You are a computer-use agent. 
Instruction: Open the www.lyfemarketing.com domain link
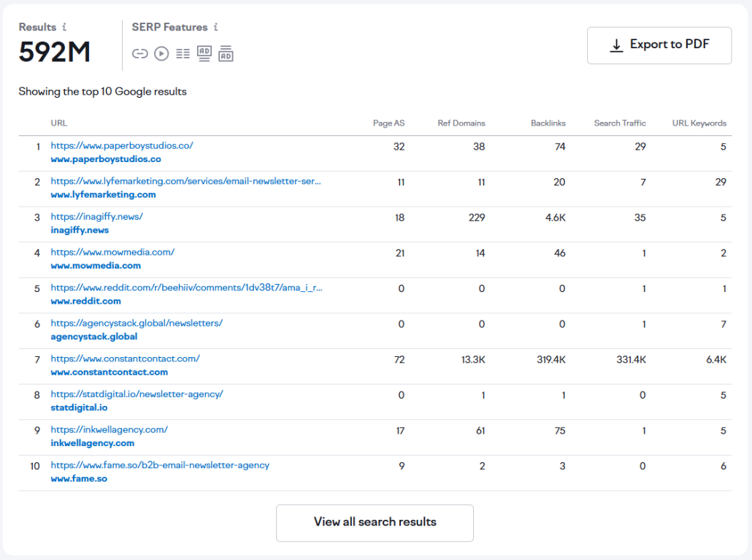103,195
